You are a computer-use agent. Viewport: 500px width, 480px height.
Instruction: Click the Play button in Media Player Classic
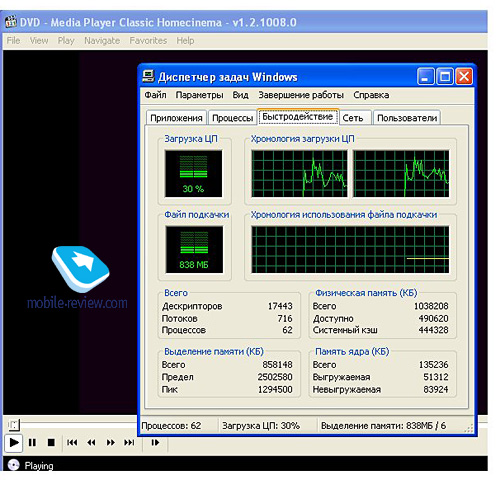[x=14, y=443]
